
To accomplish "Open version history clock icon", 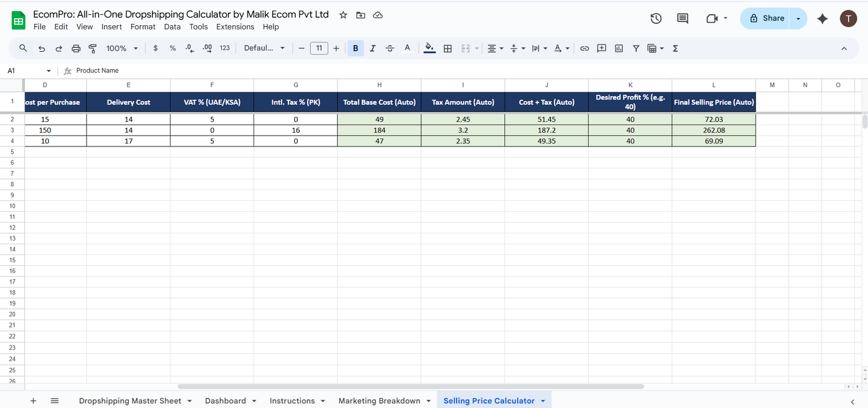I will [656, 19].
